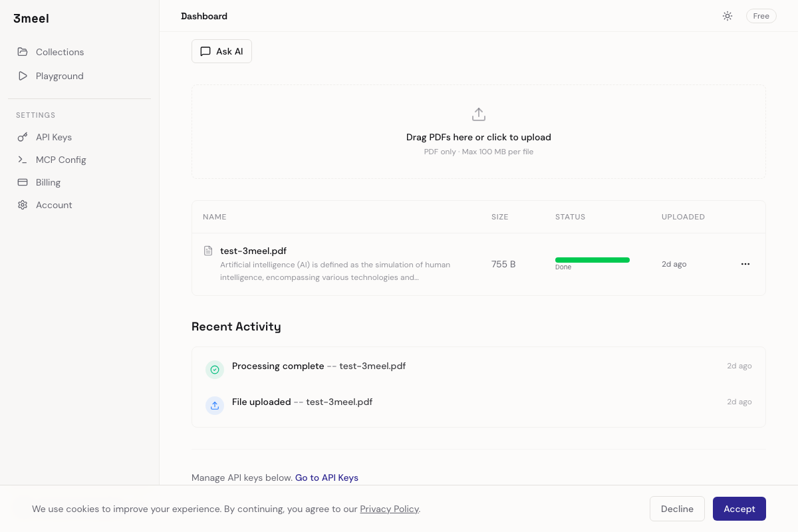Open the three-dot menu for test-3meel.pdf

click(x=745, y=264)
